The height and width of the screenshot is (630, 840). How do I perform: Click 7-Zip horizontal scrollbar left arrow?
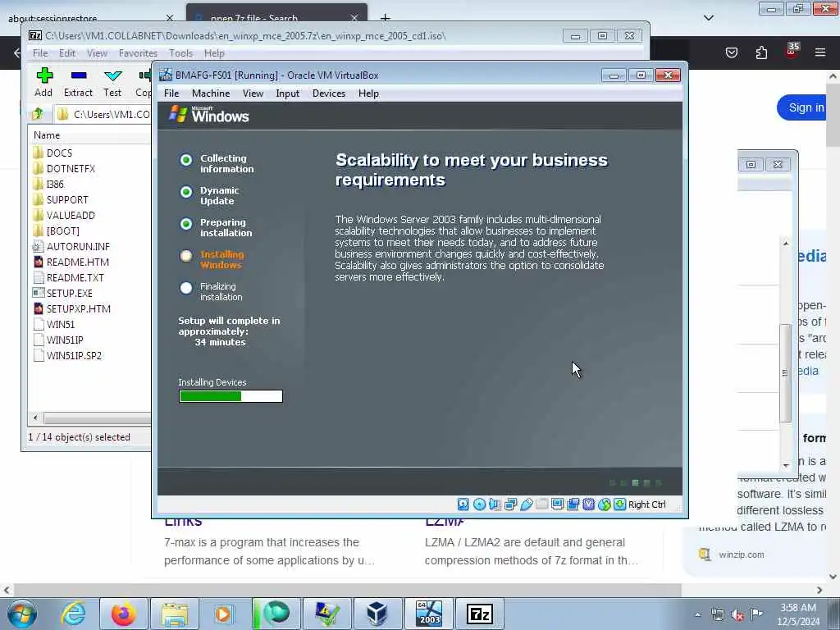pos(35,418)
